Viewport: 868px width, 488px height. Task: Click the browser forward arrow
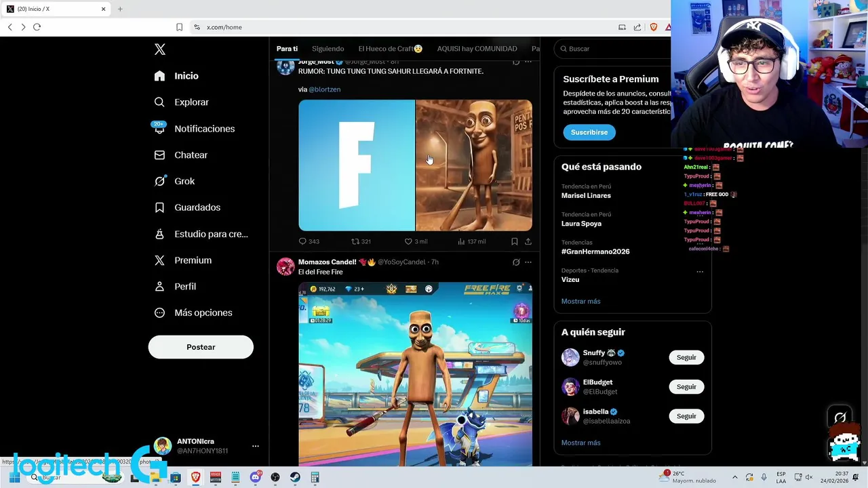23,27
